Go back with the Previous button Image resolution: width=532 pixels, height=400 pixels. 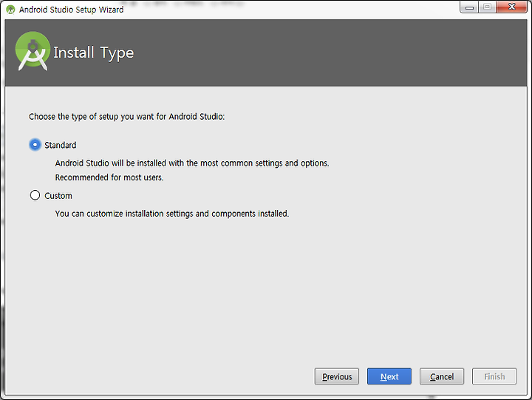[337, 376]
